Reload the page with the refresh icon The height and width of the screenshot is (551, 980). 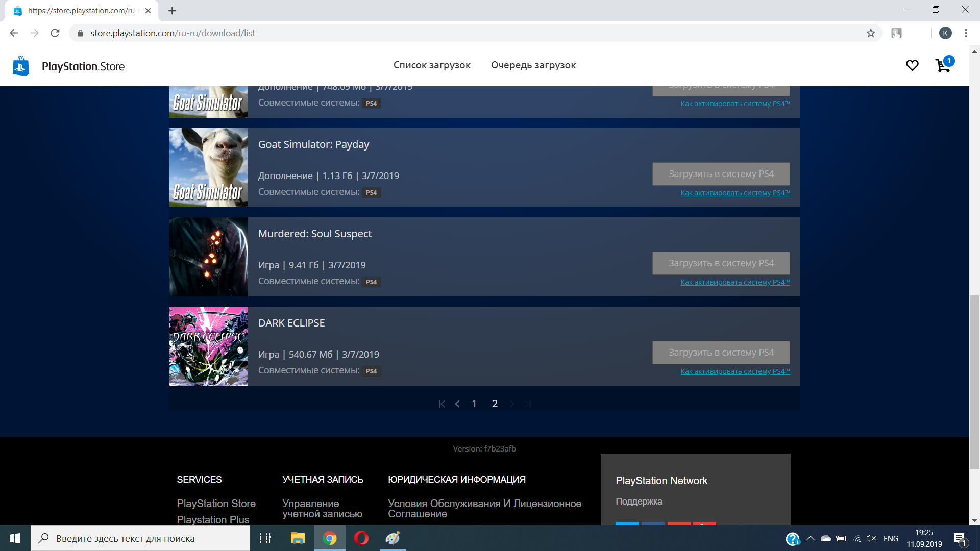click(x=55, y=33)
